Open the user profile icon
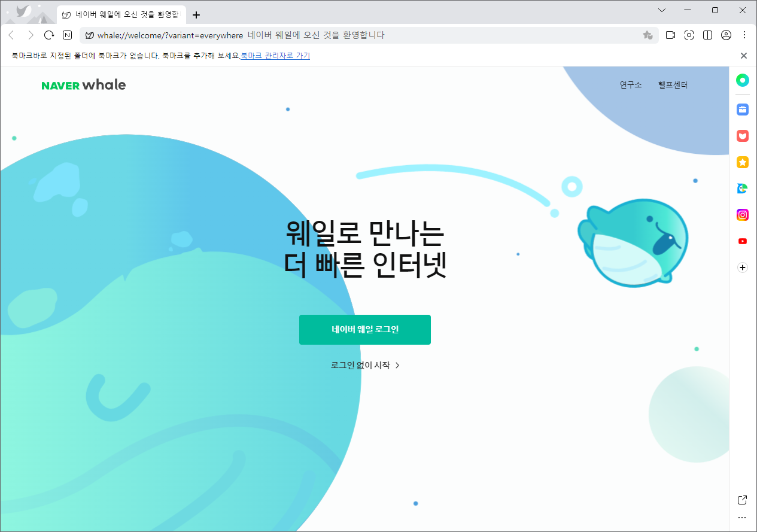 coord(726,35)
